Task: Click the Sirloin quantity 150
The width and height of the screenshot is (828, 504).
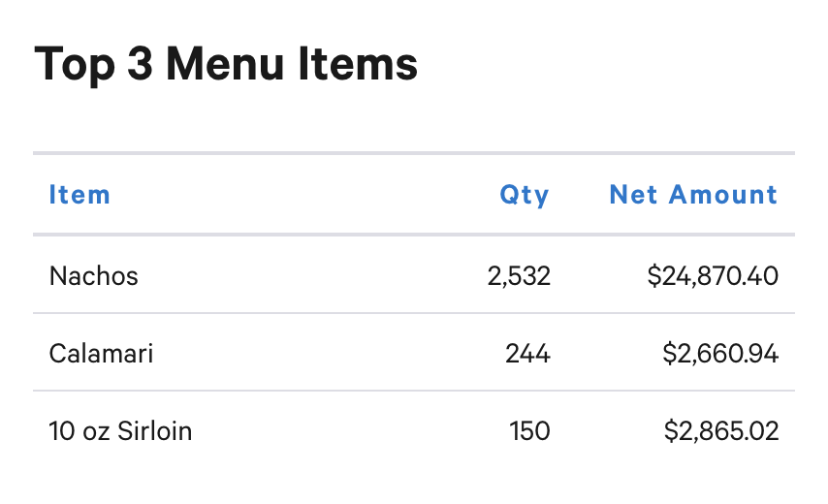Action: click(x=529, y=431)
